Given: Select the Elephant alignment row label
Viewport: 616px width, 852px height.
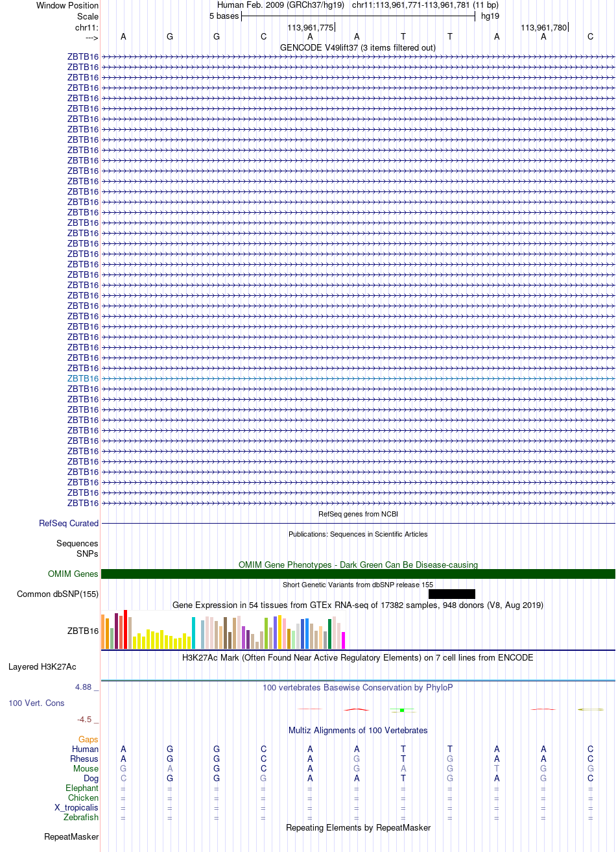Looking at the screenshot, I should pyautogui.click(x=82, y=788).
